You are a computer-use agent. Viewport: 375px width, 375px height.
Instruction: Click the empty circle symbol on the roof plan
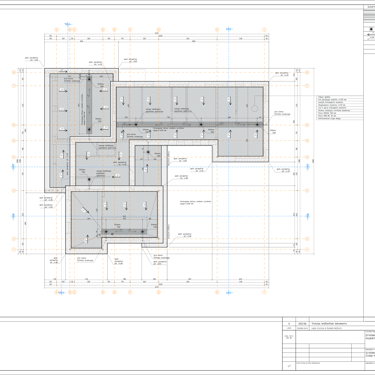254,108
